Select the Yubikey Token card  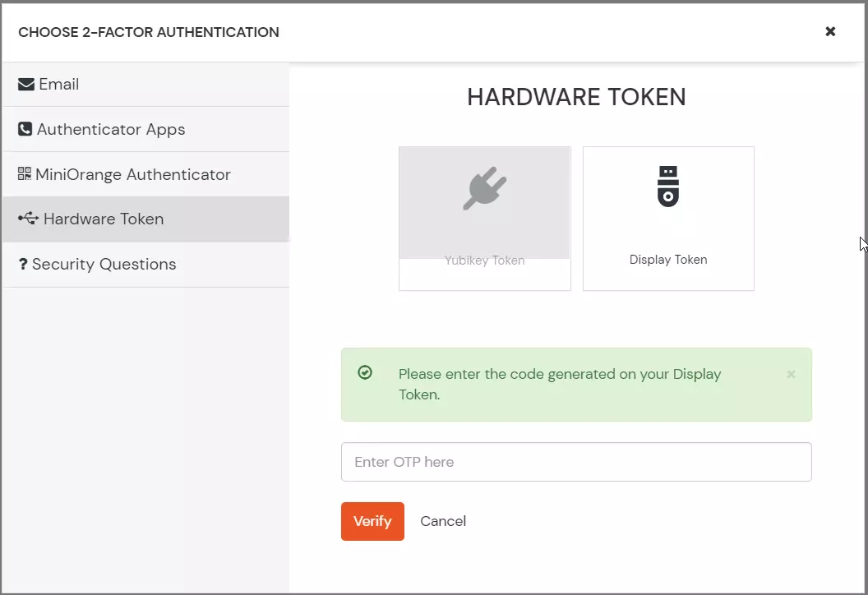(x=484, y=218)
